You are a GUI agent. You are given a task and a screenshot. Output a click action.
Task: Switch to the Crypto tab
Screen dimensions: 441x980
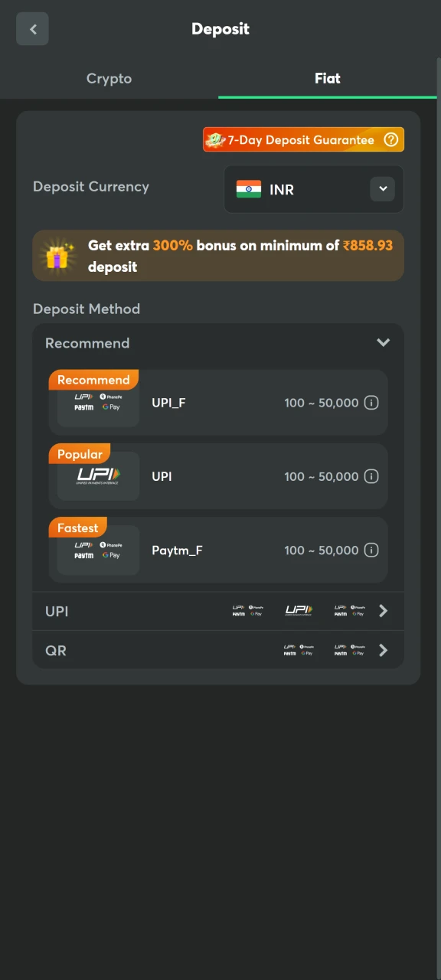[109, 78]
